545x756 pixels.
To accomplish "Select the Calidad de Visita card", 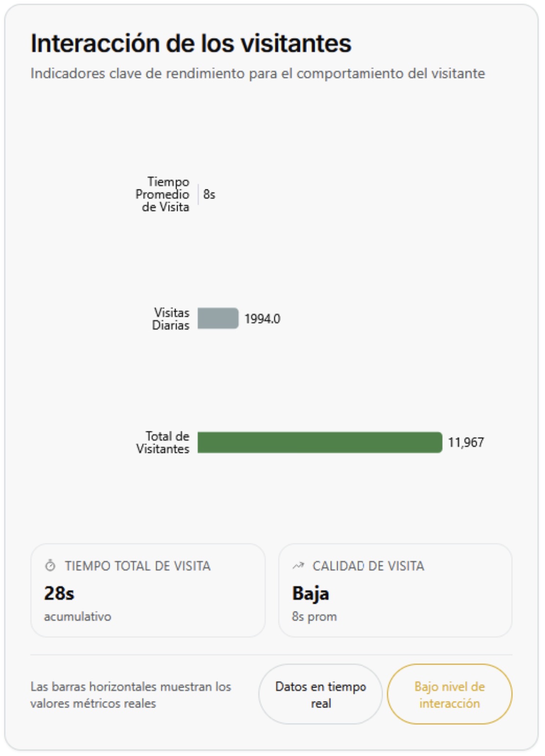I will pos(395,590).
